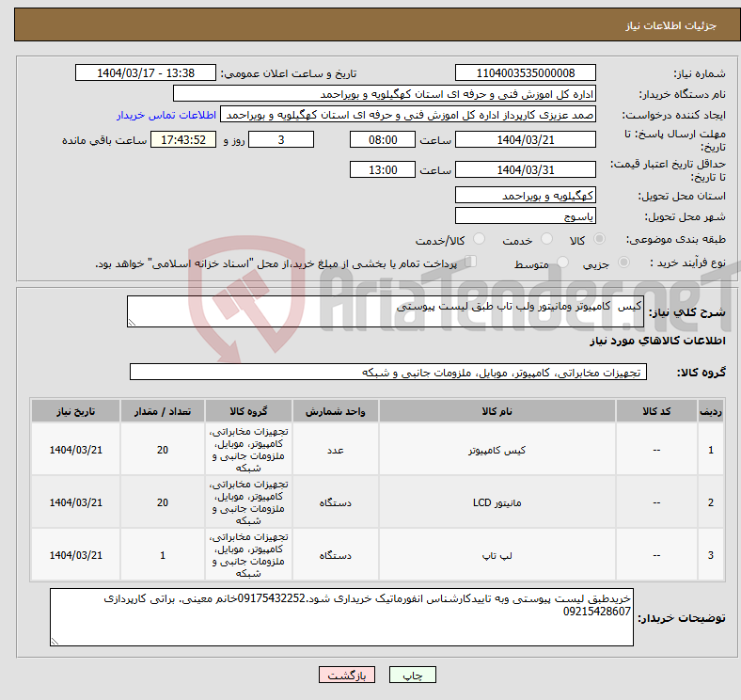Click the need date of کیس کامپیوتر row
The height and width of the screenshot is (700, 741).
point(75,450)
